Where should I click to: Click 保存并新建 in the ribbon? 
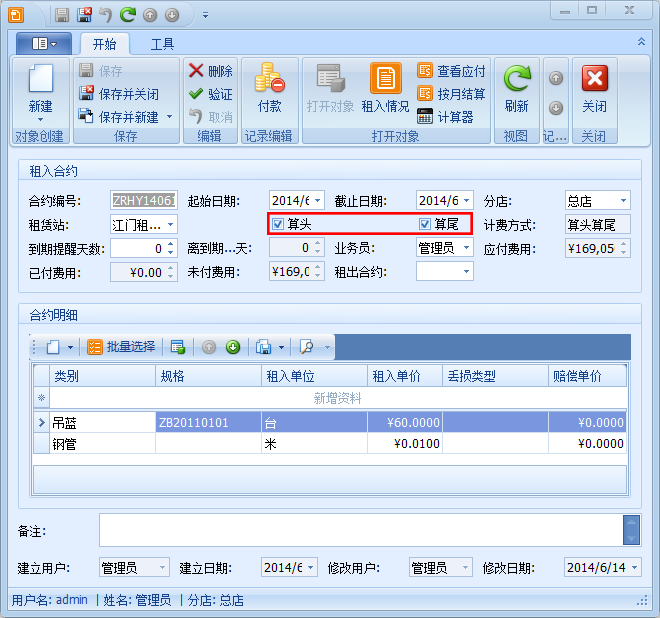[x=119, y=117]
